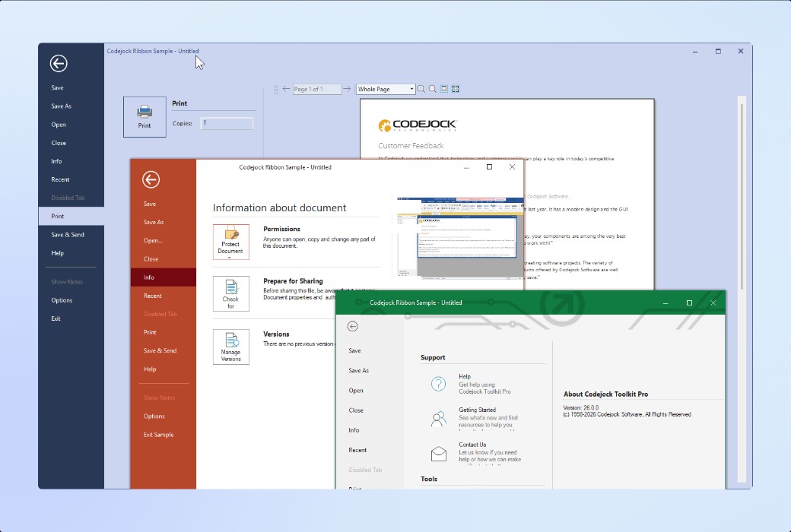Open the Info tab in green window
Screen dimensions: 791x532
pos(371,430)
